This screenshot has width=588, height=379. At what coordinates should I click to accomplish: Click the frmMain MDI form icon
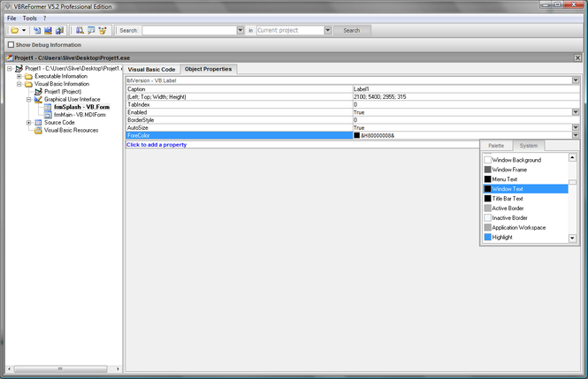pyautogui.click(x=48, y=115)
